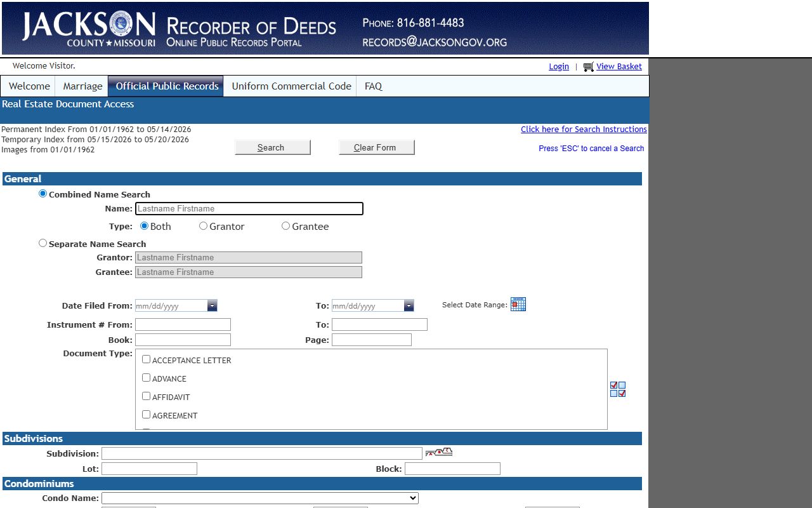812x508 pixels.
Task: Select the Combined Name Search radio button
Action: (43, 194)
